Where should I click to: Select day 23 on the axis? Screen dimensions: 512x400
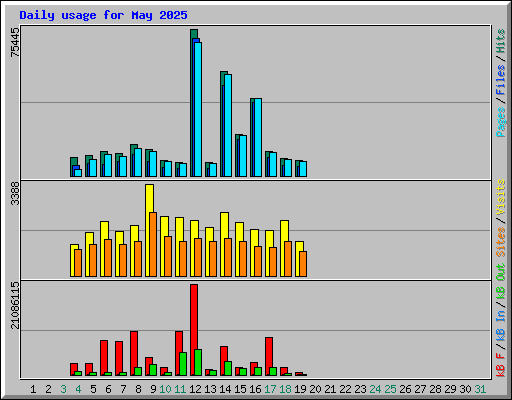[x=360, y=389]
